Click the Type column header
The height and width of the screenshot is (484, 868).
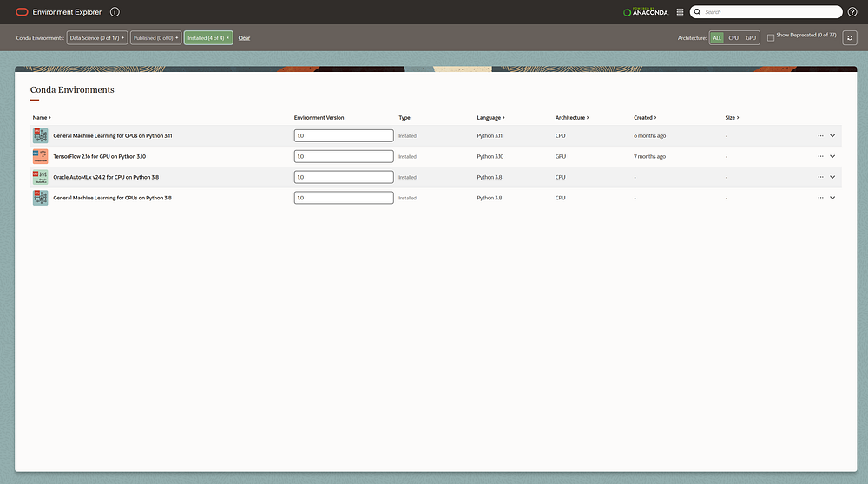[404, 117]
